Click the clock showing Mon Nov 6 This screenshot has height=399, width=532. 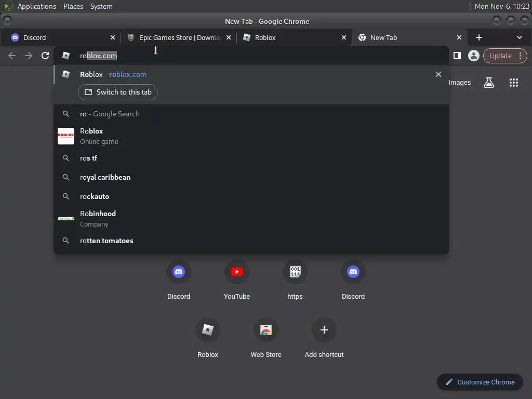coord(502,6)
